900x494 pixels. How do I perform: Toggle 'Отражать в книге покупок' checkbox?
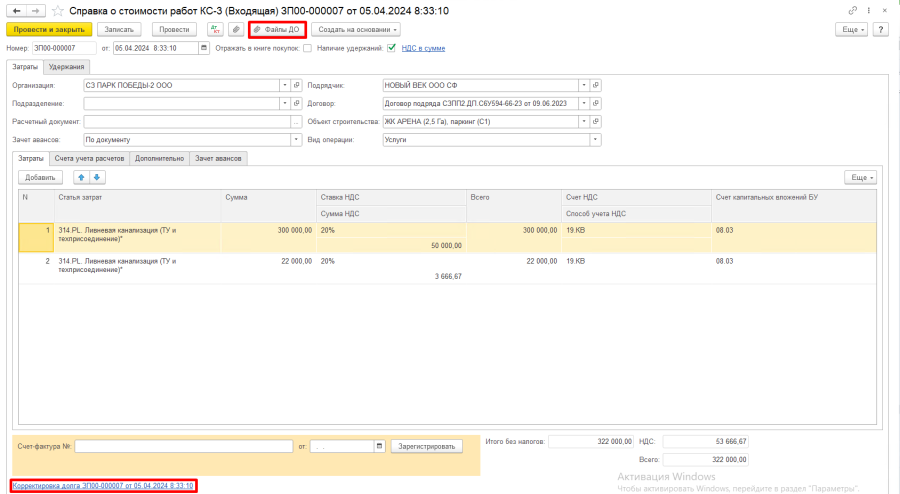point(308,48)
